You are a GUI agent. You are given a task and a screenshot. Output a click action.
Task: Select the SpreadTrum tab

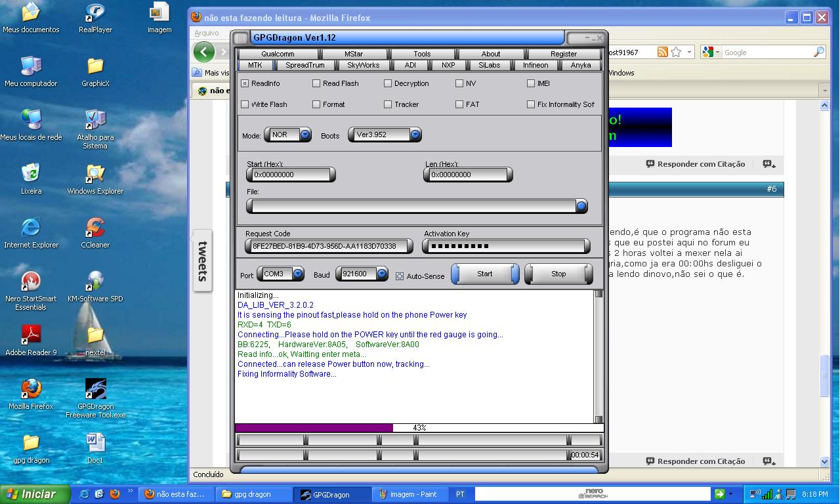click(x=305, y=65)
